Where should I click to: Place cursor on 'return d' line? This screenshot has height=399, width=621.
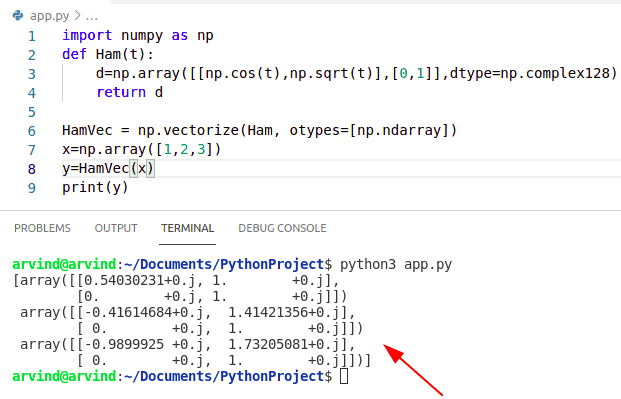(x=130, y=92)
